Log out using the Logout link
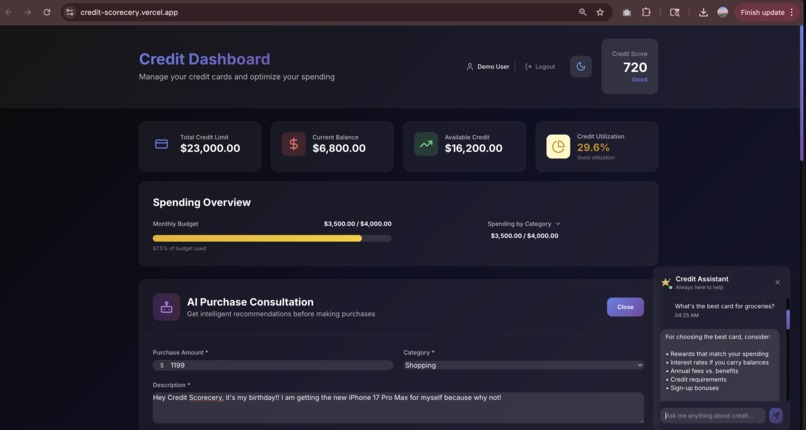Image resolution: width=806 pixels, height=430 pixels. [540, 67]
